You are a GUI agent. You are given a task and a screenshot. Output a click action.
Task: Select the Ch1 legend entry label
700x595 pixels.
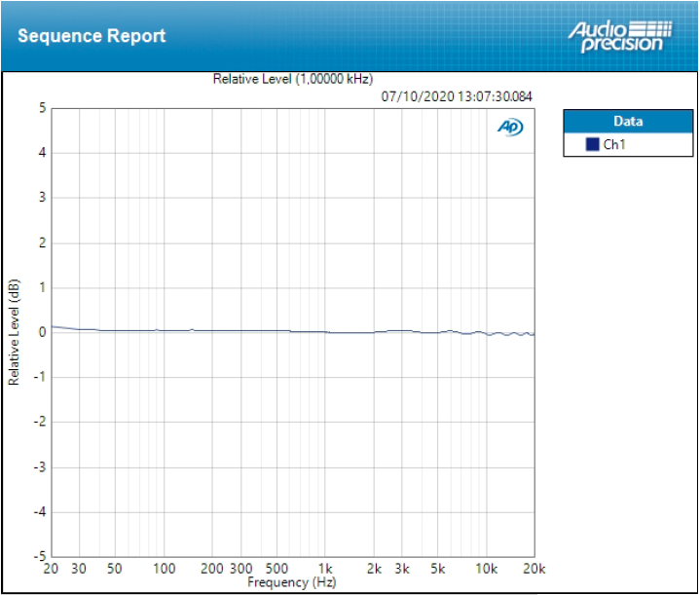(614, 144)
